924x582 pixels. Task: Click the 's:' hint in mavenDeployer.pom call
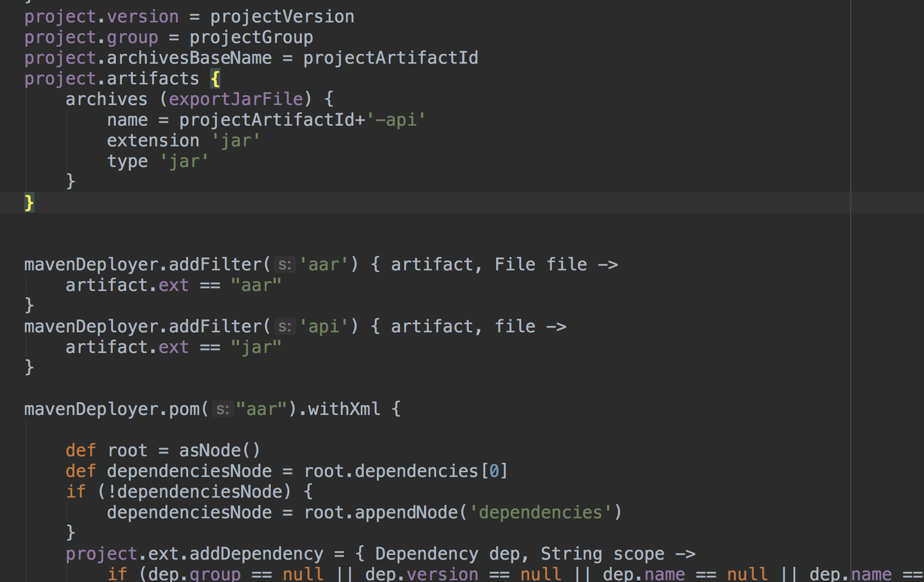pyautogui.click(x=223, y=409)
